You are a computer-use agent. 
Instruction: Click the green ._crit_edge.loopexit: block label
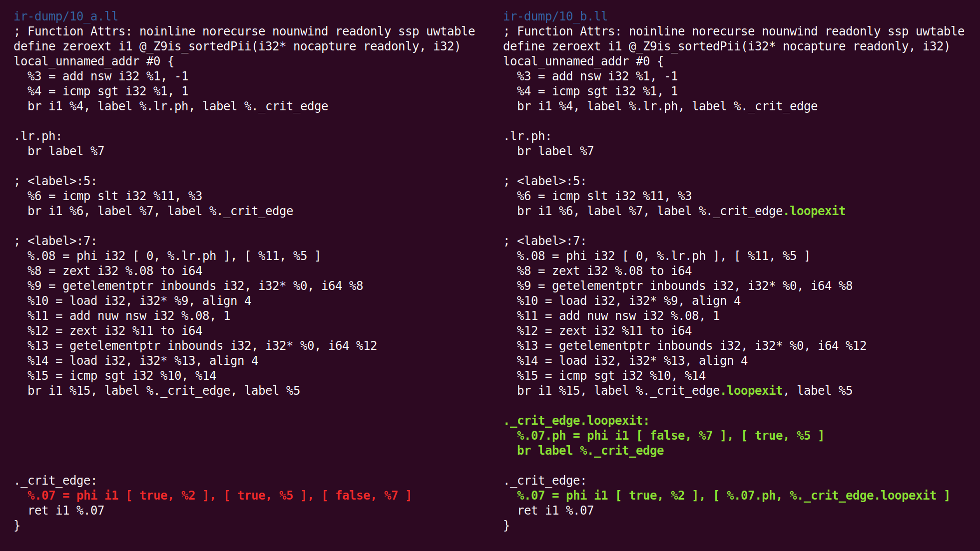coord(576,421)
